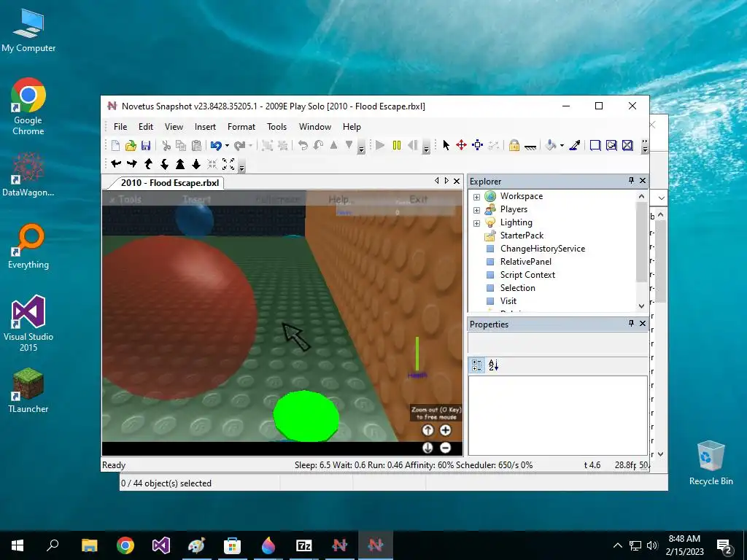Open the Window menu
This screenshot has height=560, width=747.
[x=315, y=127]
